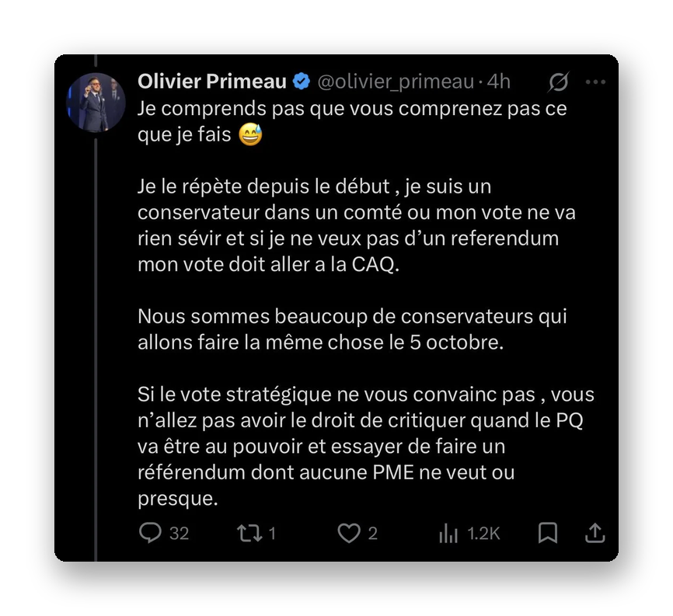This screenshot has width=673, height=616.
Task: Repost the tweet using the arrows icon
Action: tap(249, 533)
